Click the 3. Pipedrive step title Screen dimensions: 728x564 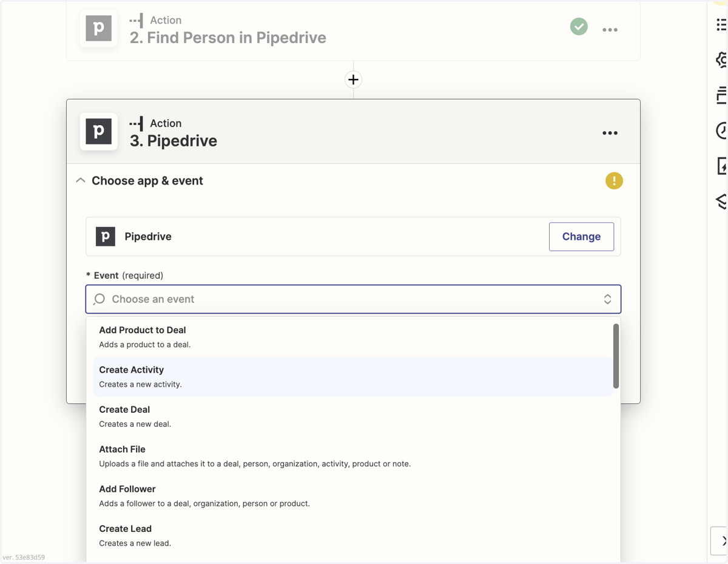(x=173, y=141)
